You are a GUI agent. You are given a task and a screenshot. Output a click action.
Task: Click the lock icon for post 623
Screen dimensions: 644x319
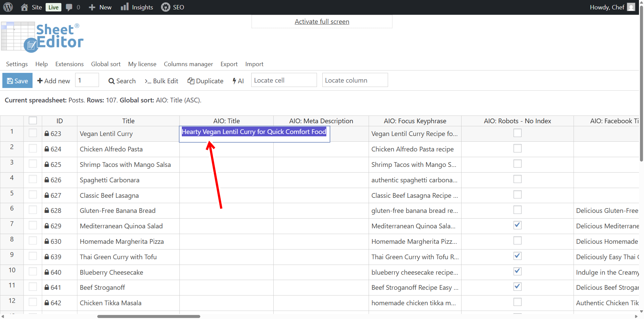(47, 134)
